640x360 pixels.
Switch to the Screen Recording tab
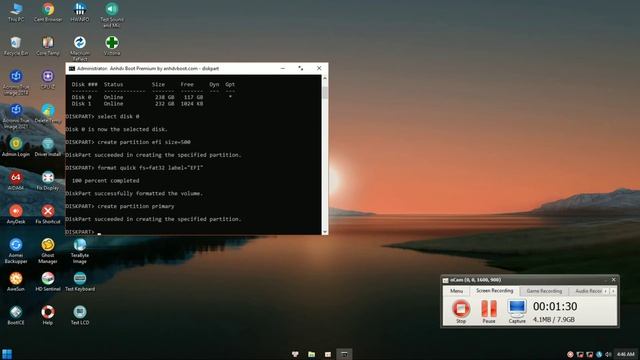click(494, 291)
